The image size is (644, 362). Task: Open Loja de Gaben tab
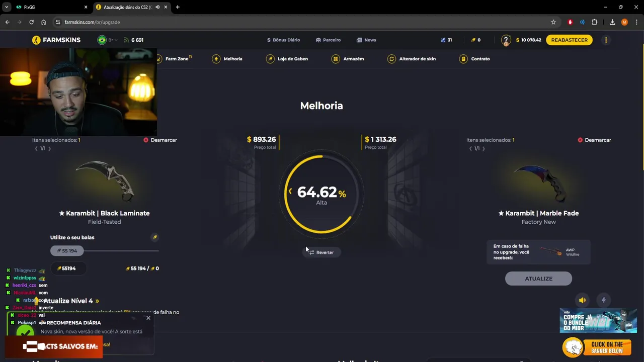point(287,59)
